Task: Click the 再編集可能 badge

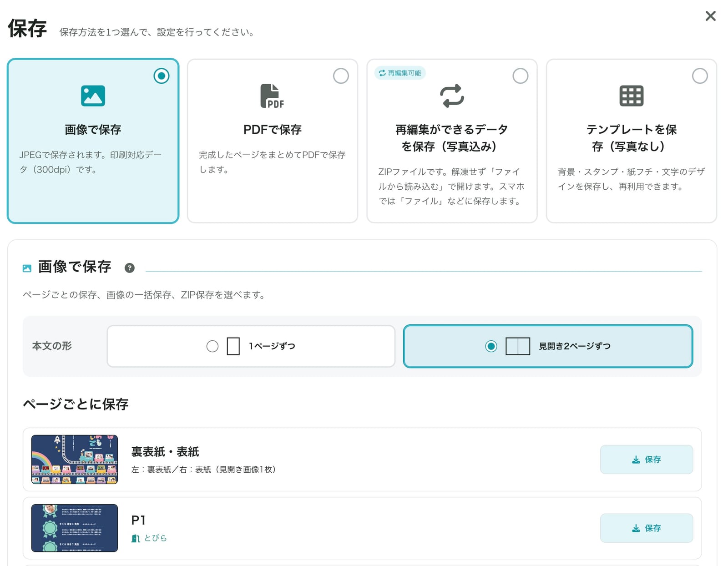Action: 400,73
